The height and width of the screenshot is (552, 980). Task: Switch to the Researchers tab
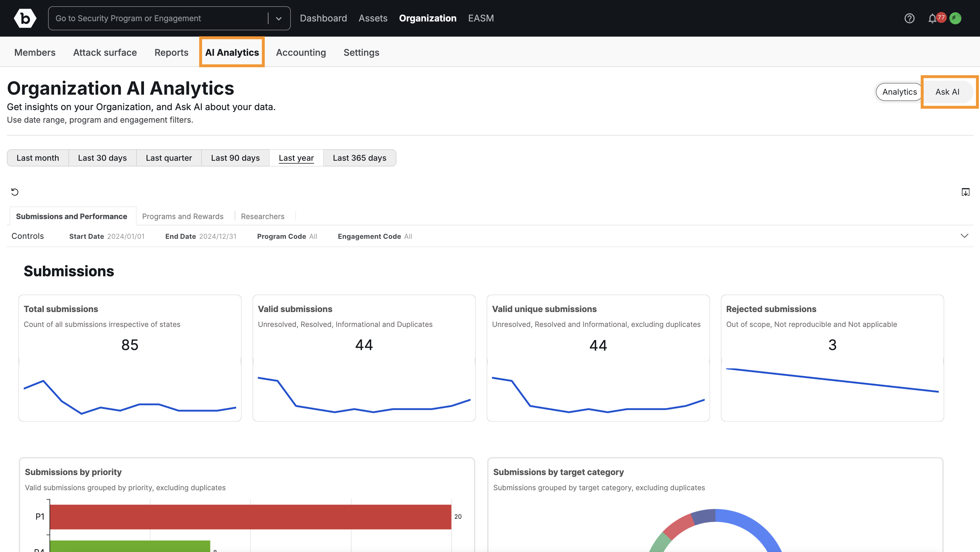pos(262,216)
